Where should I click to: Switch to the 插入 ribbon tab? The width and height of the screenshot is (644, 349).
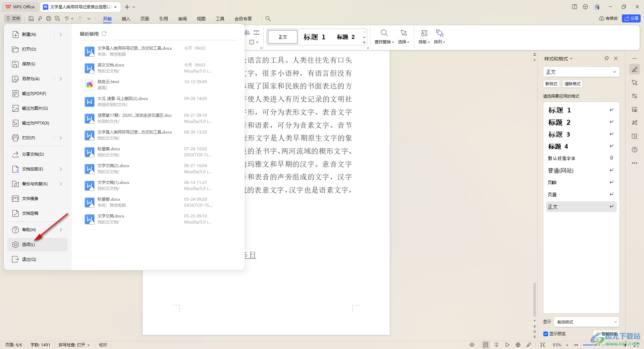point(126,19)
